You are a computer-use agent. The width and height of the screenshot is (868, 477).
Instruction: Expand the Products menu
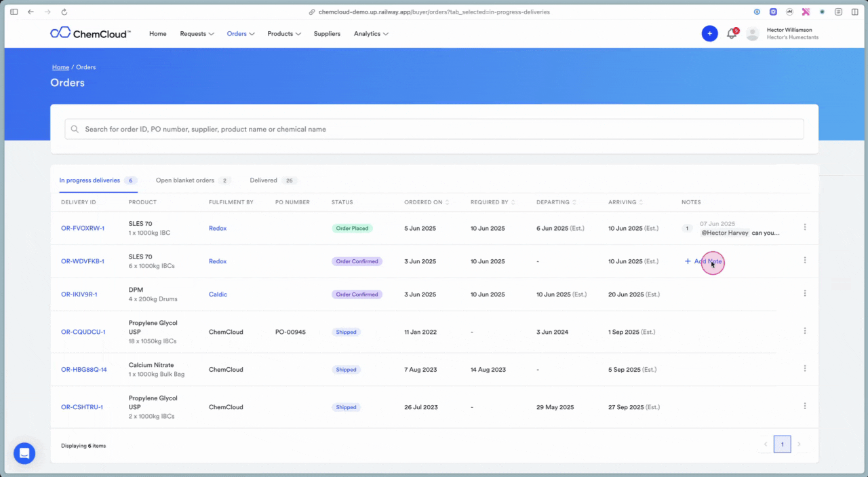[284, 34]
